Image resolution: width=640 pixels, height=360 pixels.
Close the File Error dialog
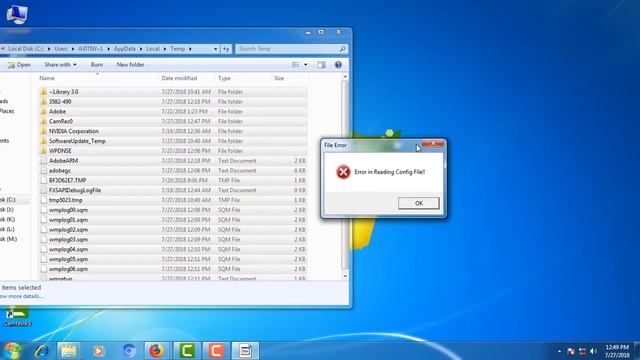(433, 144)
